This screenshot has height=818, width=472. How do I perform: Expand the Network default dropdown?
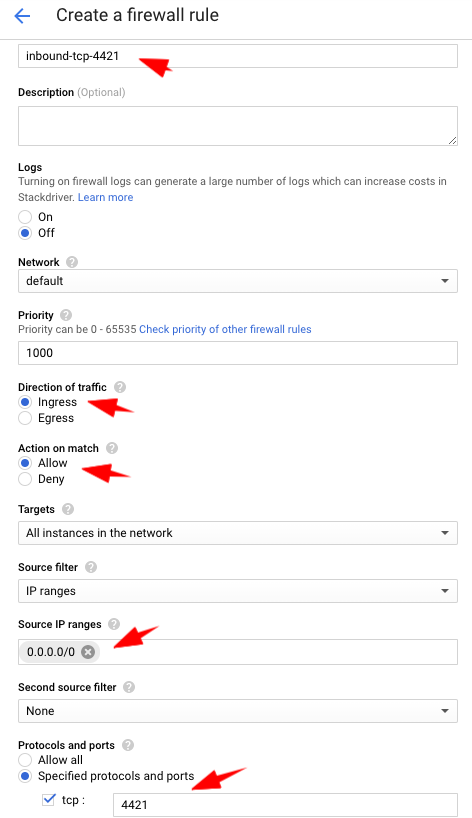[238, 281]
